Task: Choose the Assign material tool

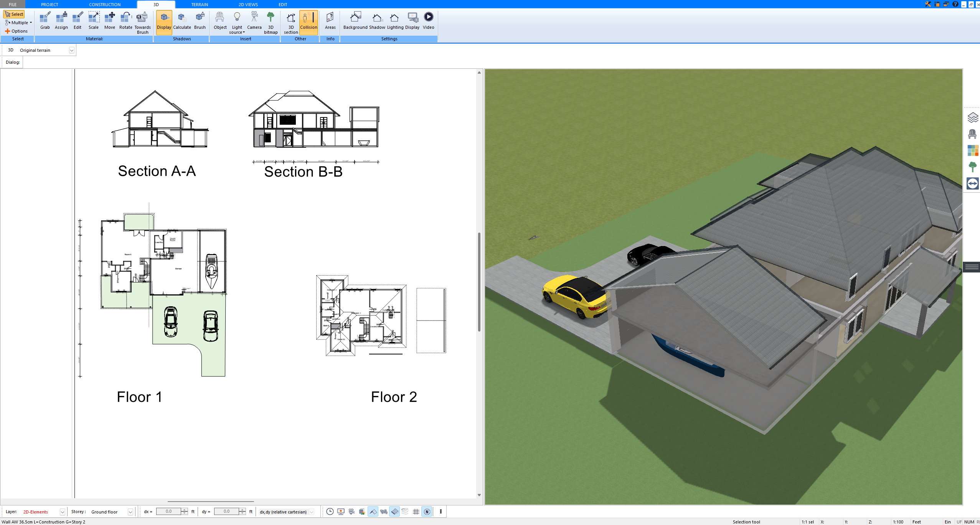Action: 61,21
